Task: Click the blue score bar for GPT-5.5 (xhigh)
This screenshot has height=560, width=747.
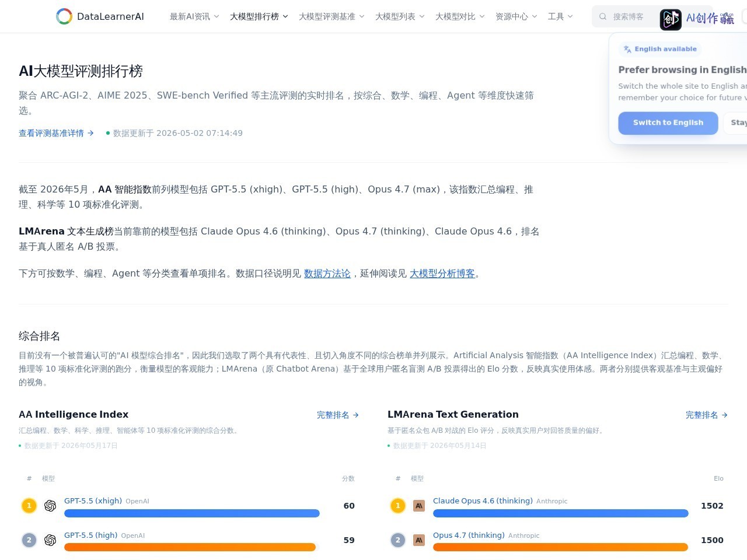Action: pyautogui.click(x=192, y=513)
